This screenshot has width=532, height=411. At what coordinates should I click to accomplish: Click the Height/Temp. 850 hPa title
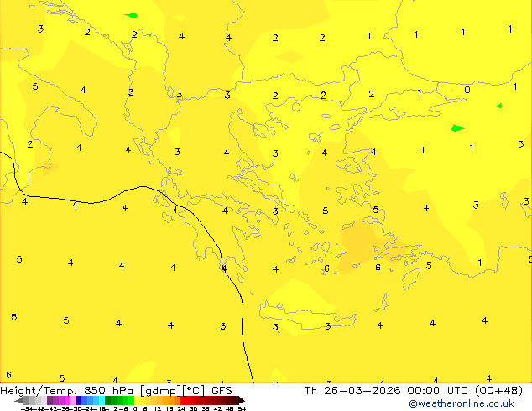click(x=65, y=390)
